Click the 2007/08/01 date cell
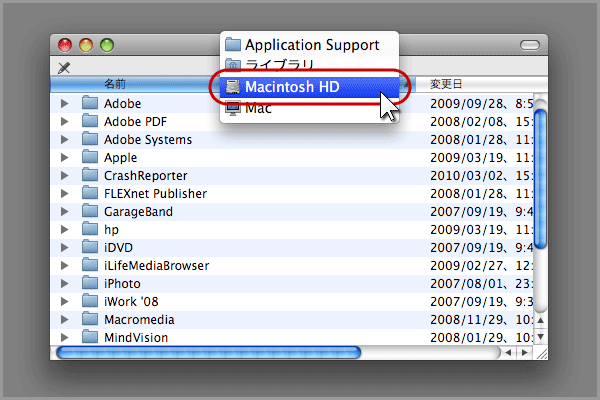 (481, 284)
